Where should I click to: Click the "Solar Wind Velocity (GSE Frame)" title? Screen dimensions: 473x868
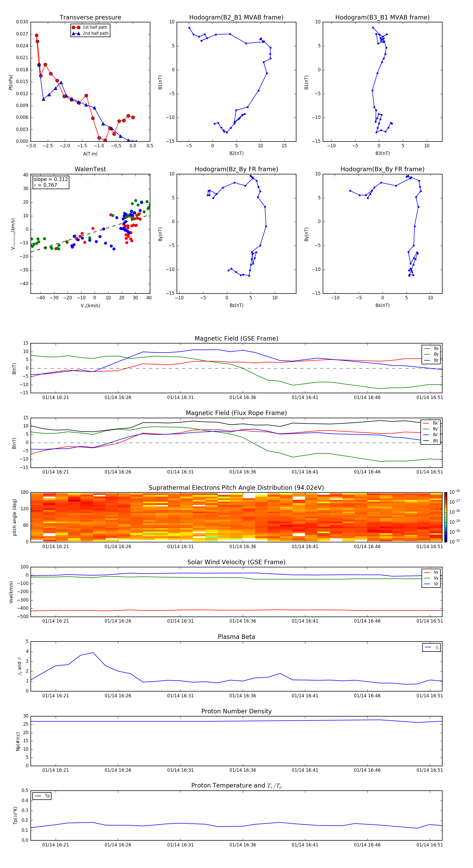click(236, 562)
